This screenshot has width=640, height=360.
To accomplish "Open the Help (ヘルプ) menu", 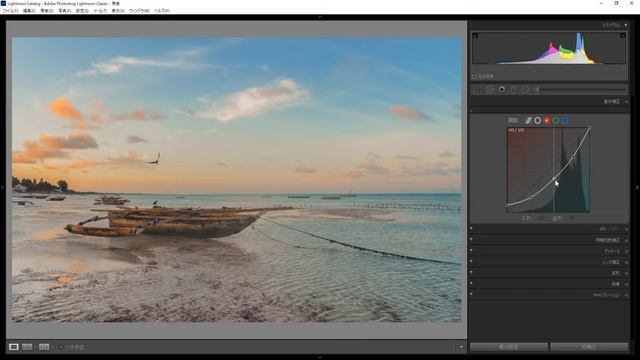I will coord(161,11).
